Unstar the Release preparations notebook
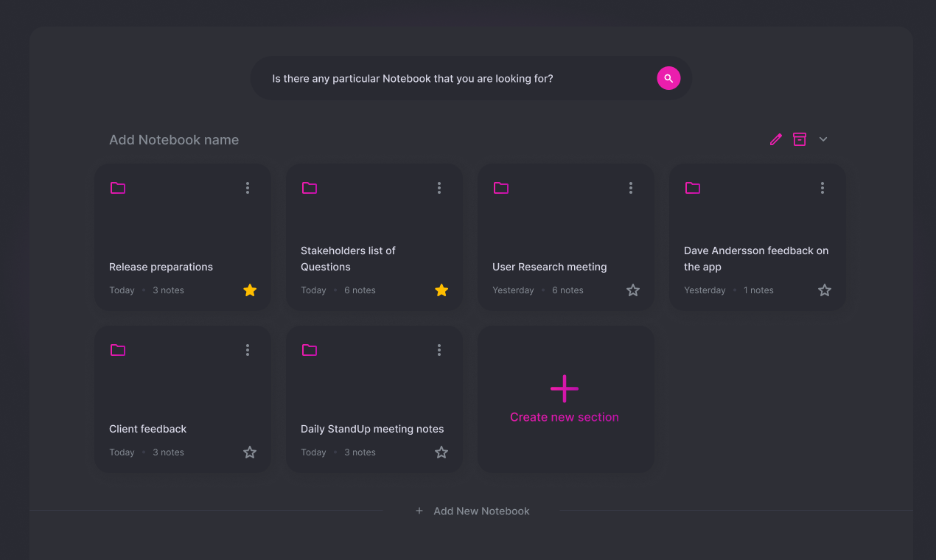Screen dimensions: 936x560 [x=250, y=290]
